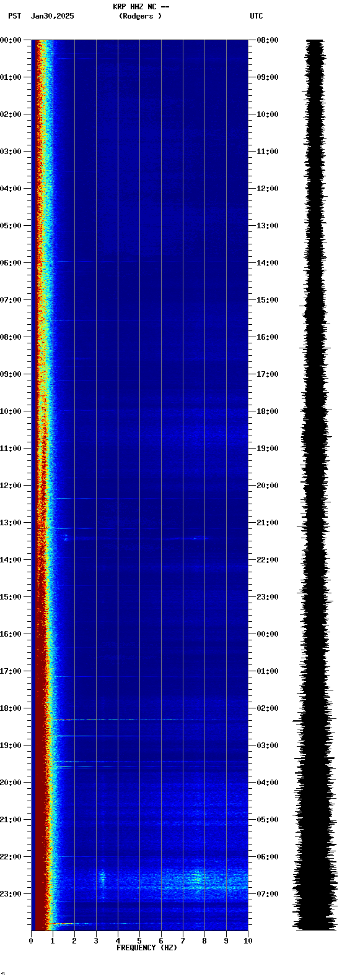Click the 'Jan30,2025' date label
The width and height of the screenshot is (342, 980).
[53, 16]
